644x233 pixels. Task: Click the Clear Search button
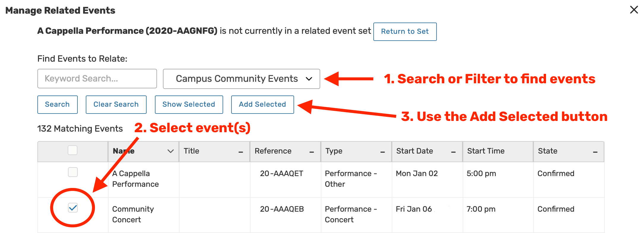click(x=116, y=104)
